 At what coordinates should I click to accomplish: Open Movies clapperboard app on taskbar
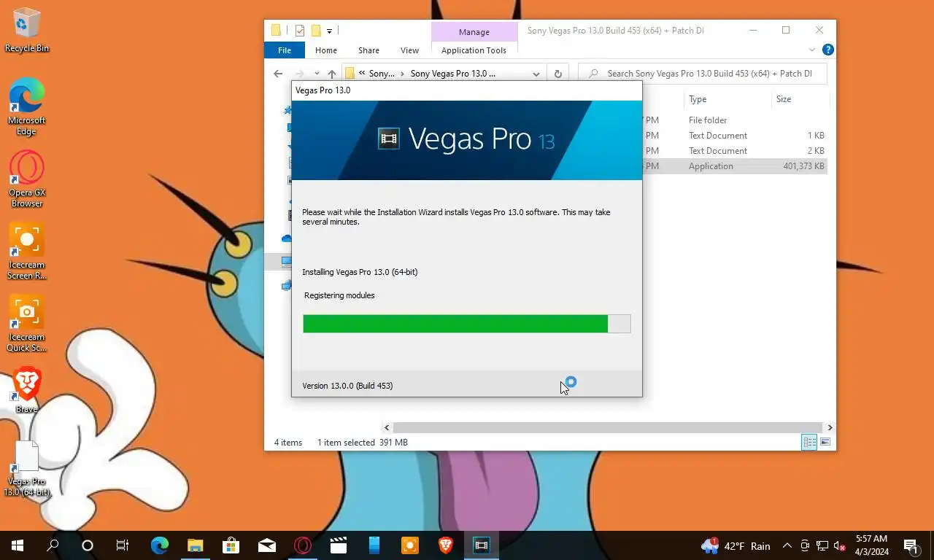tap(338, 545)
